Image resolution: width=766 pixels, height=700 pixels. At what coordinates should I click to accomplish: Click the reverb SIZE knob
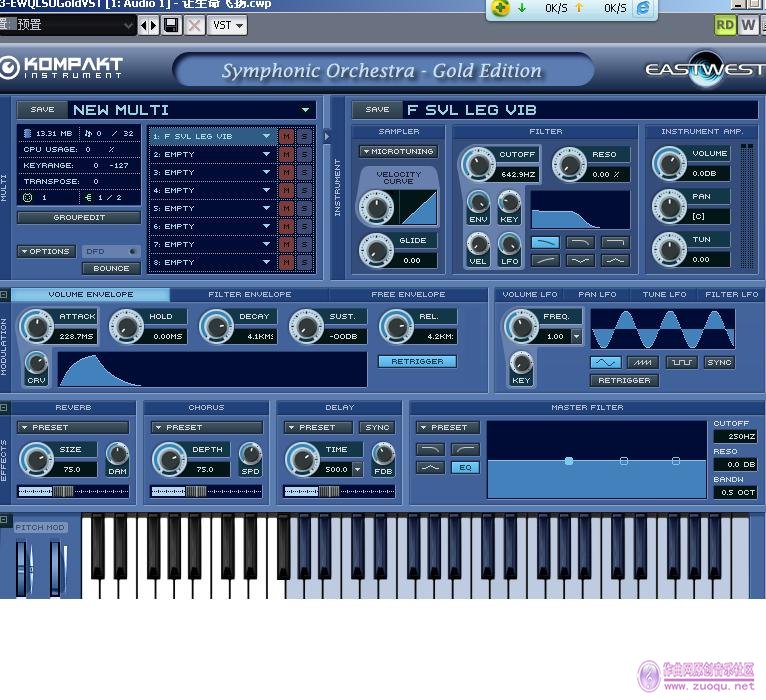[36, 459]
